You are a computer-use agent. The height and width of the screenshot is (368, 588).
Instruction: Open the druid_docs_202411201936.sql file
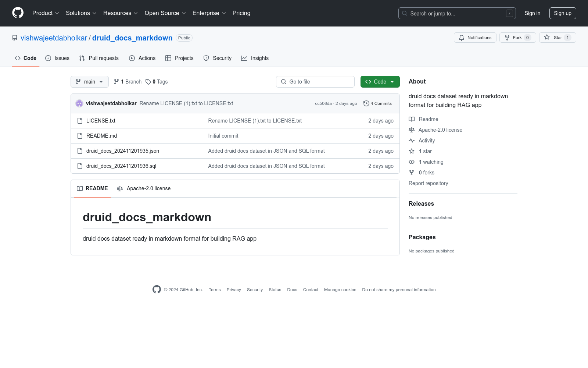tap(121, 166)
